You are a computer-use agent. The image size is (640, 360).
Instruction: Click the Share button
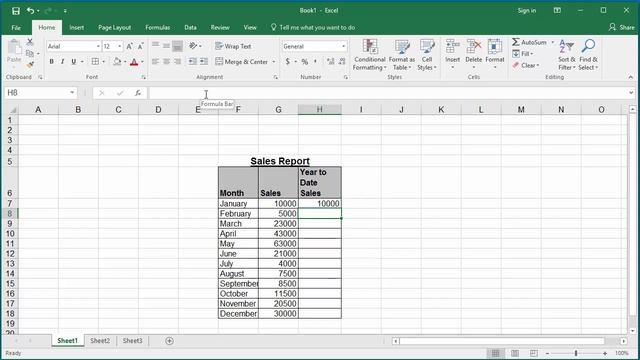coord(622,27)
